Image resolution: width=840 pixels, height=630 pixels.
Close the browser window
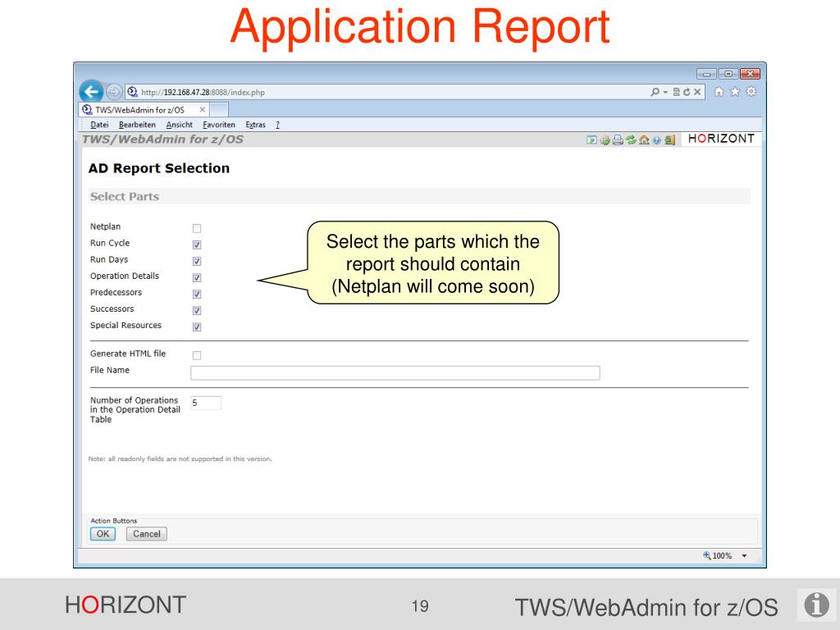750,73
